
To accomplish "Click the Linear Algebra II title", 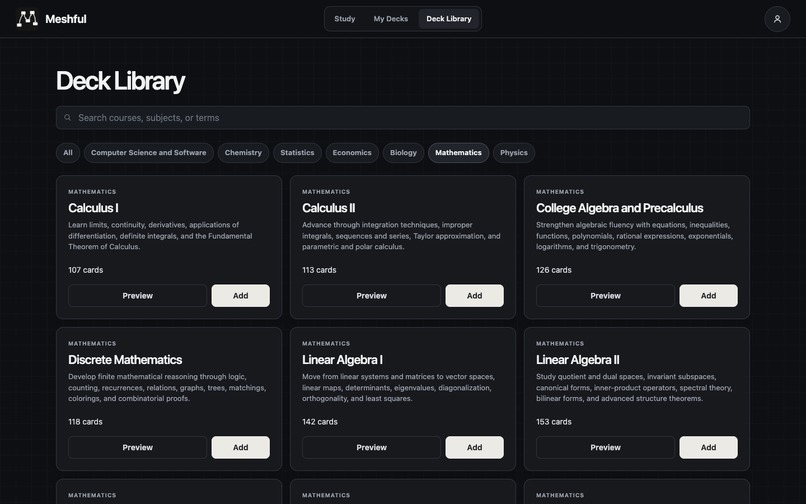I will [578, 359].
